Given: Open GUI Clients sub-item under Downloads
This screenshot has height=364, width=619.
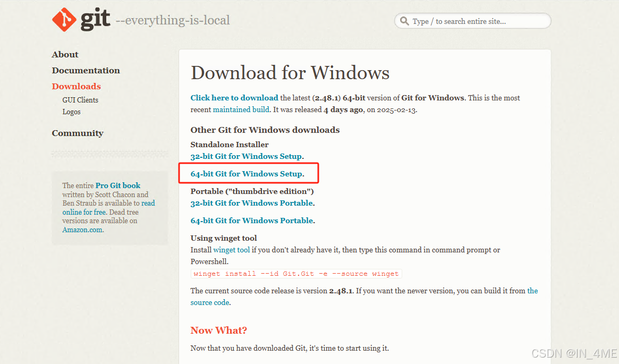Looking at the screenshot, I should tap(80, 100).
